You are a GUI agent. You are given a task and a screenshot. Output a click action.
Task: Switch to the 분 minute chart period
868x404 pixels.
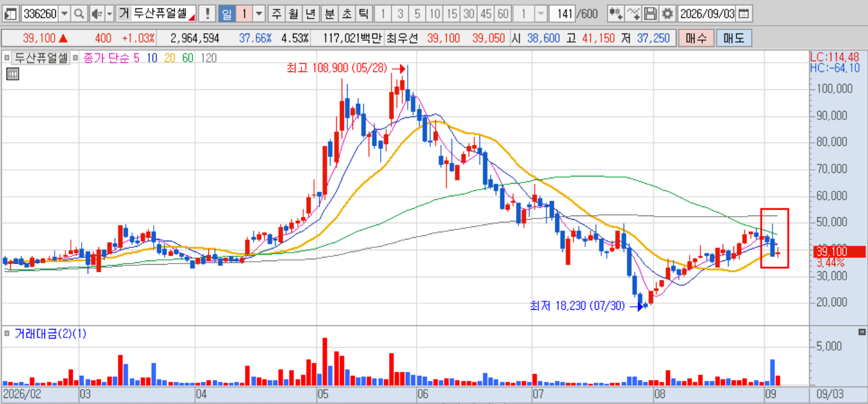coord(330,14)
